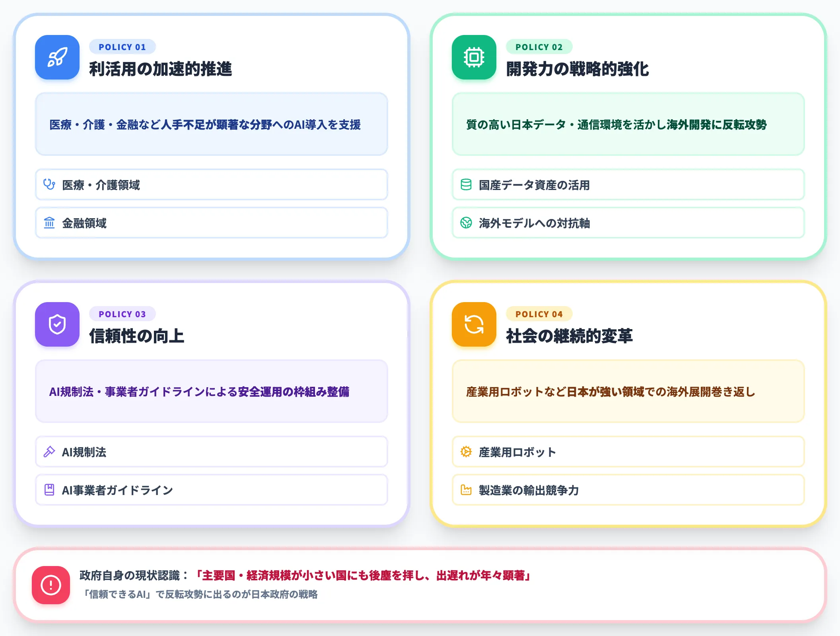Click the green summary about 質の高い日本データ
The width and height of the screenshot is (840, 636).
coord(628,124)
